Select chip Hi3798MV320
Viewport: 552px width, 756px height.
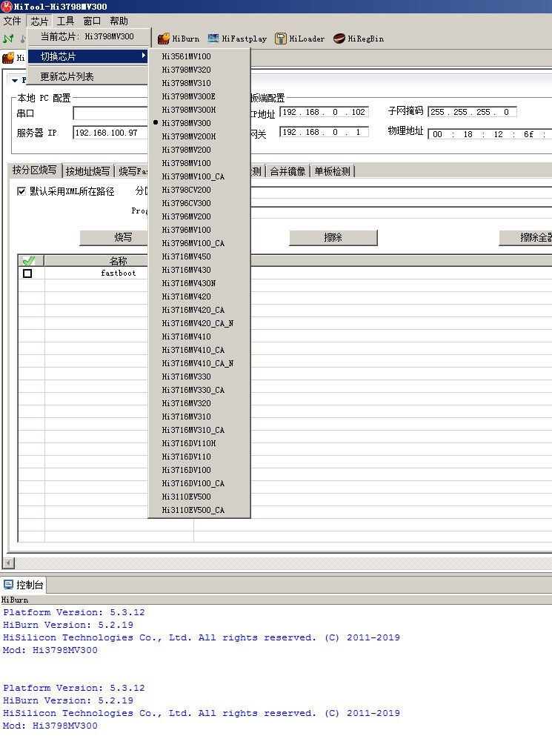(199, 70)
